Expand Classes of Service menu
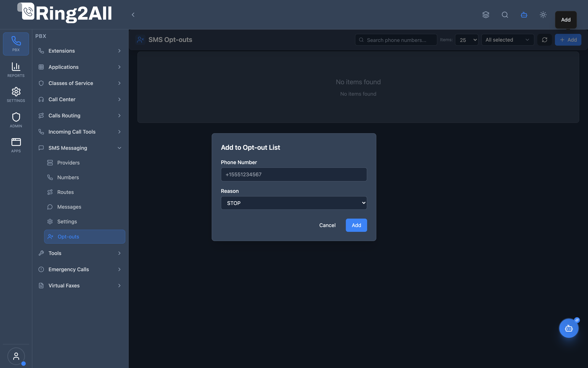Screen dimensions: 588x368 pos(80,83)
